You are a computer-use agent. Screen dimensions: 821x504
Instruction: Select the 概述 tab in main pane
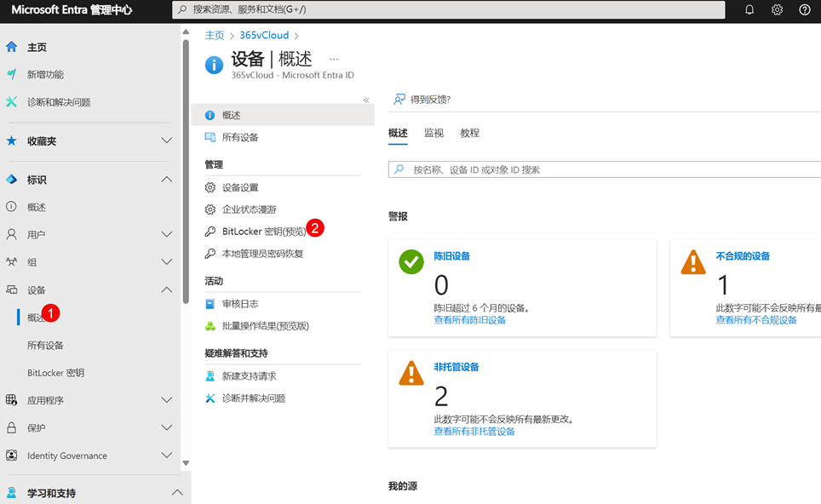pyautogui.click(x=398, y=133)
